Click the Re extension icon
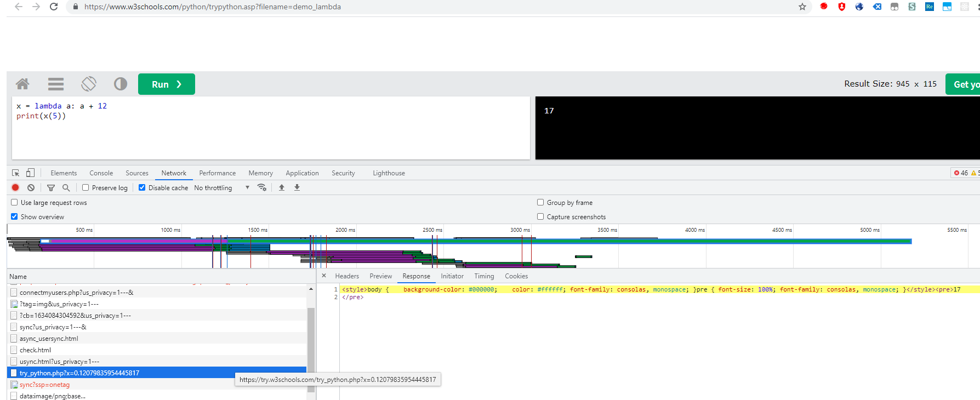The image size is (980, 400). [930, 7]
